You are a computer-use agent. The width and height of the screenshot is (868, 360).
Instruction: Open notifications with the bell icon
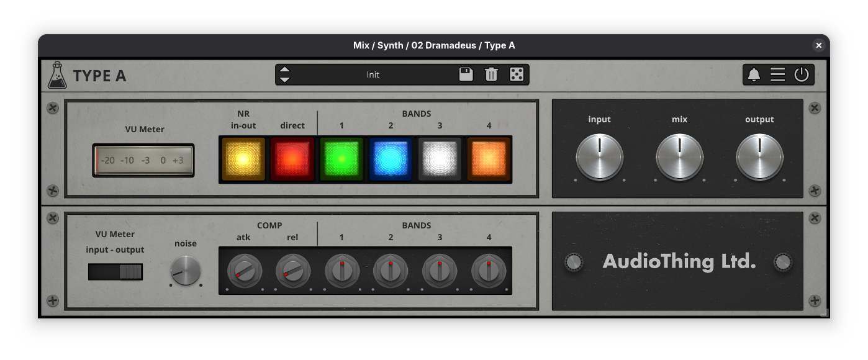point(754,75)
